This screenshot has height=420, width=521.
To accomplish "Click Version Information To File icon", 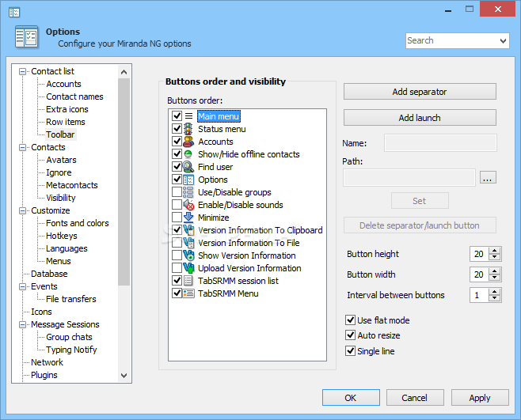I will pos(188,243).
